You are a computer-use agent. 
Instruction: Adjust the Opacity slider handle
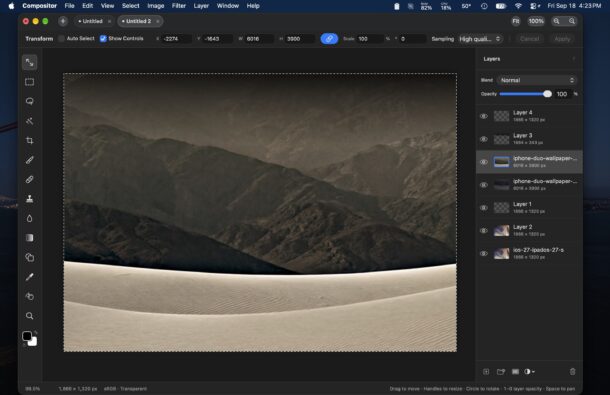[x=547, y=94]
